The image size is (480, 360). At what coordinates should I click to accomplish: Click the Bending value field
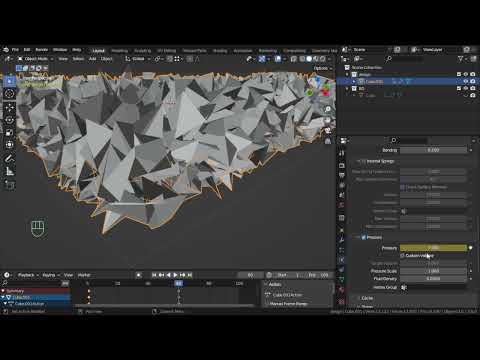433,150
